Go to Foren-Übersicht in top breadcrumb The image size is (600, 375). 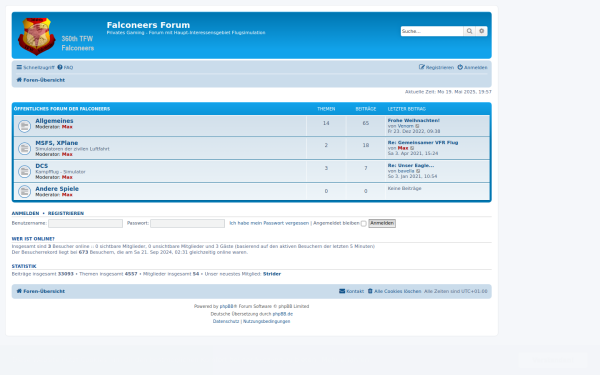(41, 80)
